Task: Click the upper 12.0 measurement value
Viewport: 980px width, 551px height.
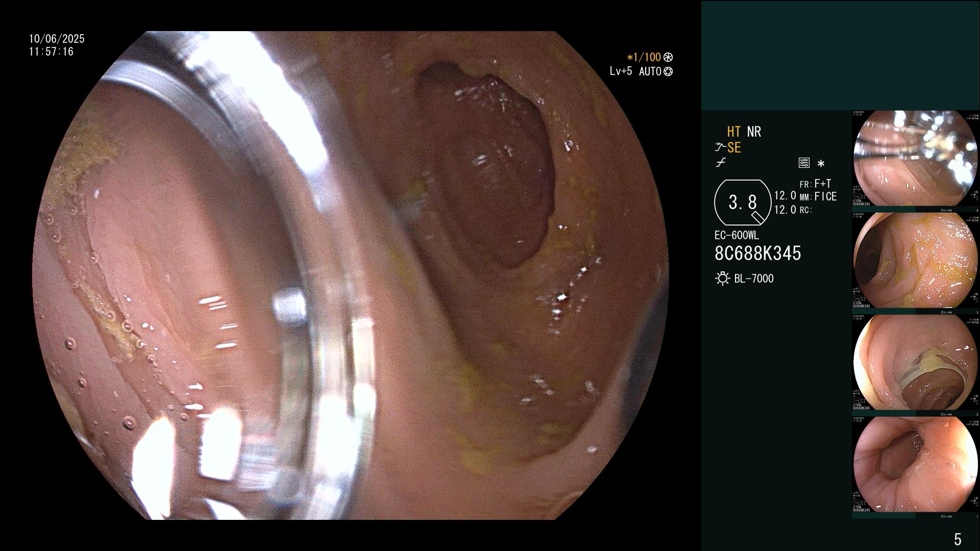Action: (x=785, y=196)
